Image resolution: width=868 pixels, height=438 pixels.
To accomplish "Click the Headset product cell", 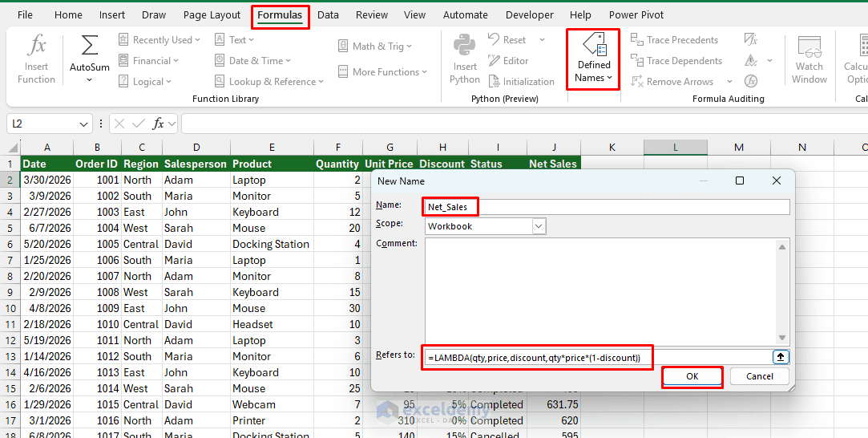I will coord(272,324).
